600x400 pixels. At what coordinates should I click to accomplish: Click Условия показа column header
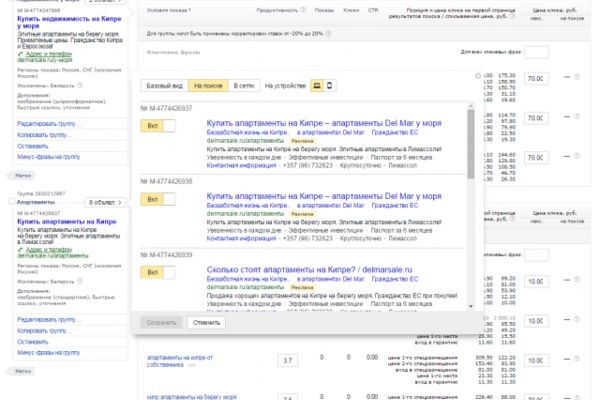169,10
